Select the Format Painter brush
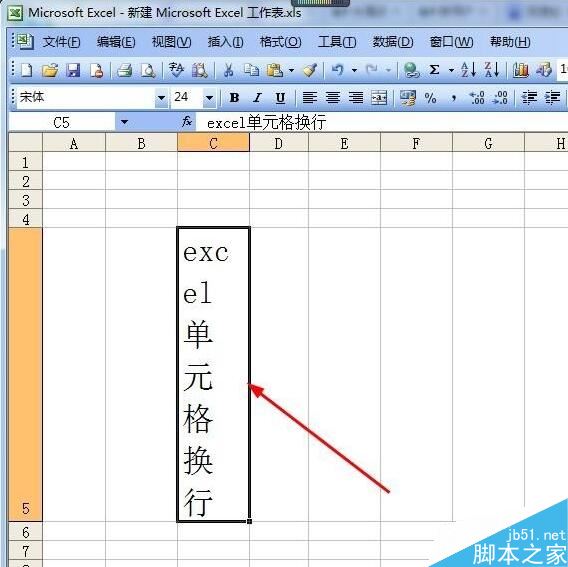Image resolution: width=568 pixels, height=567 pixels. click(310, 70)
